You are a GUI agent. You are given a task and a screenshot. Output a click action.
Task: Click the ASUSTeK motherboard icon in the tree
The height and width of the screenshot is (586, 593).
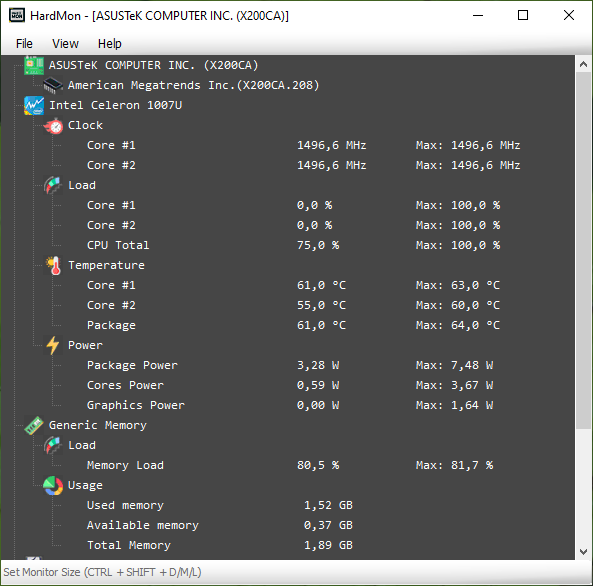(34, 65)
